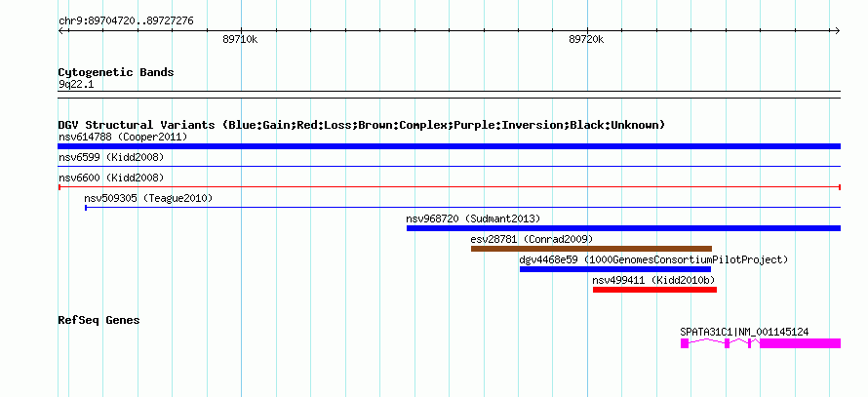The height and width of the screenshot is (397, 868).
Task: Open the nsv6600 (Kidd2008) label
Action: click(111, 178)
